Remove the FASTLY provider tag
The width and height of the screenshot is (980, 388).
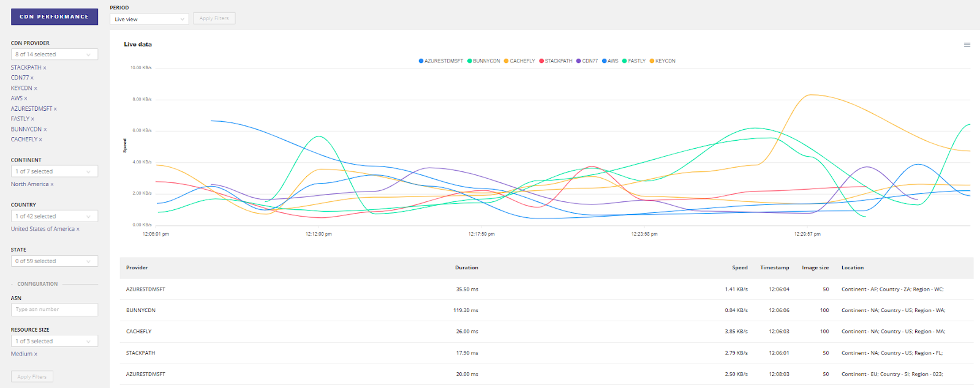pos(32,119)
